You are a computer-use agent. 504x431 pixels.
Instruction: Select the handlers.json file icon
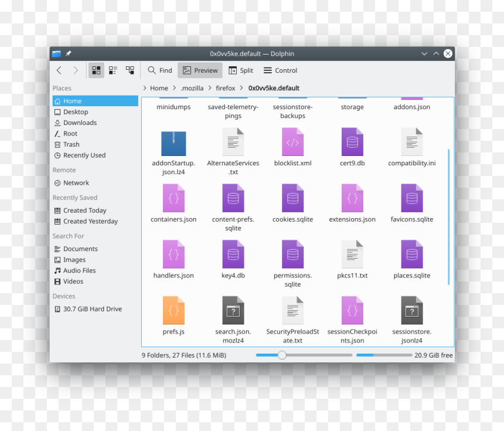(x=173, y=254)
